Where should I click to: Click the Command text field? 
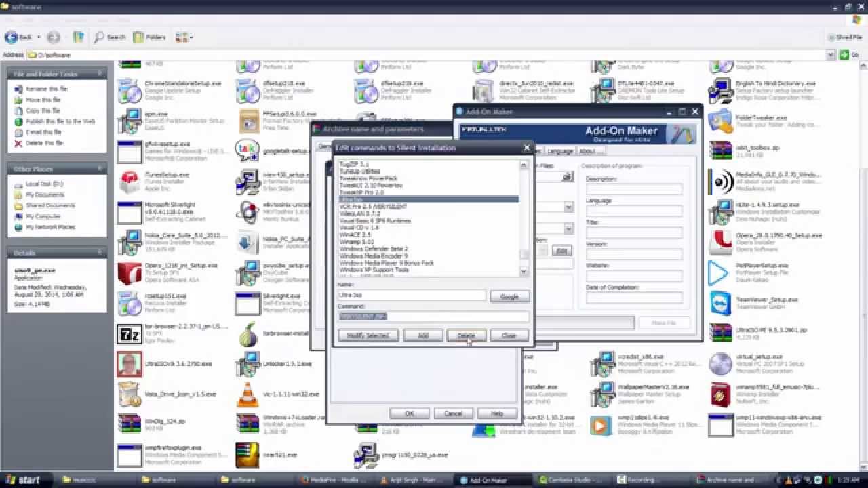pos(433,317)
